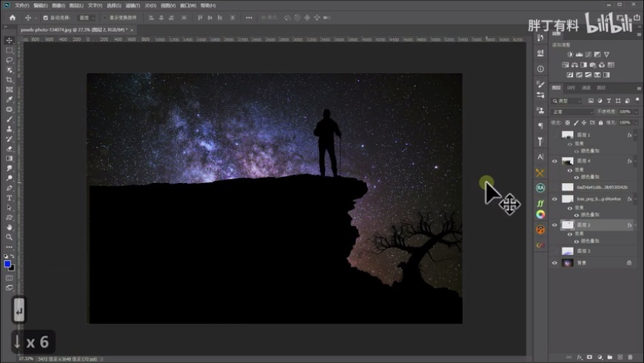Image resolution: width=644 pixels, height=363 pixels.
Task: Hide tree_png layer visibility
Action: coord(554,199)
